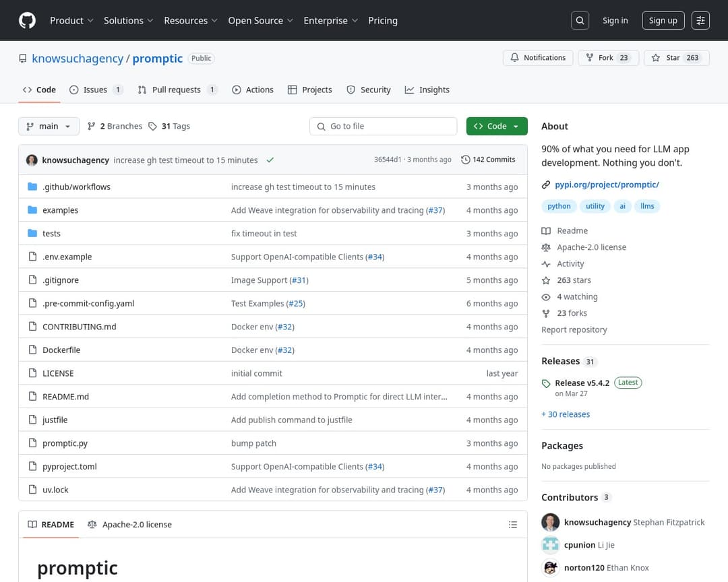Click cpunion contributor avatar
Screen dimensions: 728x582
pos(551,545)
